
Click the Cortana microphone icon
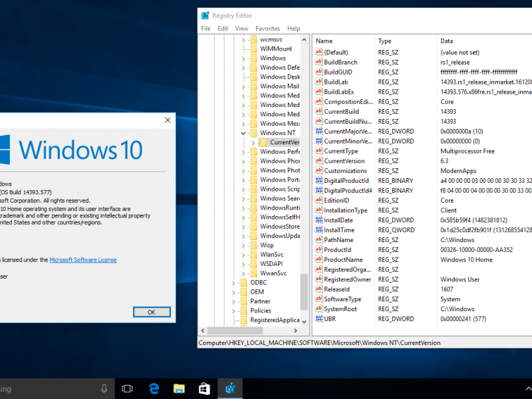click(x=104, y=389)
